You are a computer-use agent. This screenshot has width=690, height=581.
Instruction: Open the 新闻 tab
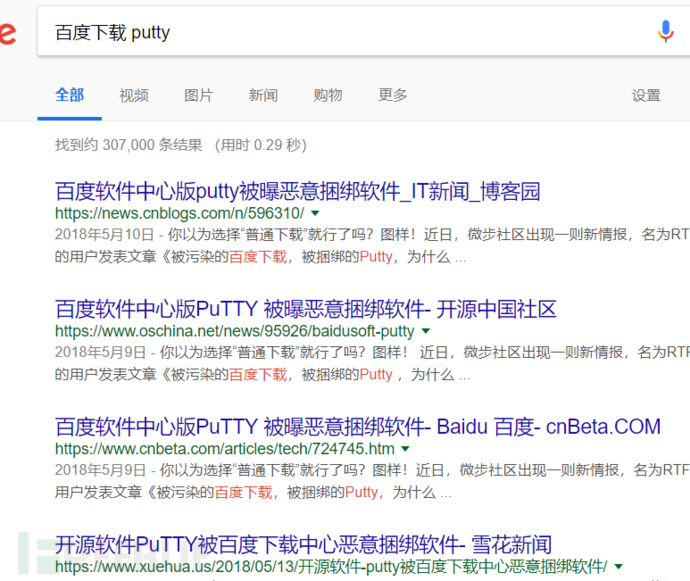pos(264,95)
